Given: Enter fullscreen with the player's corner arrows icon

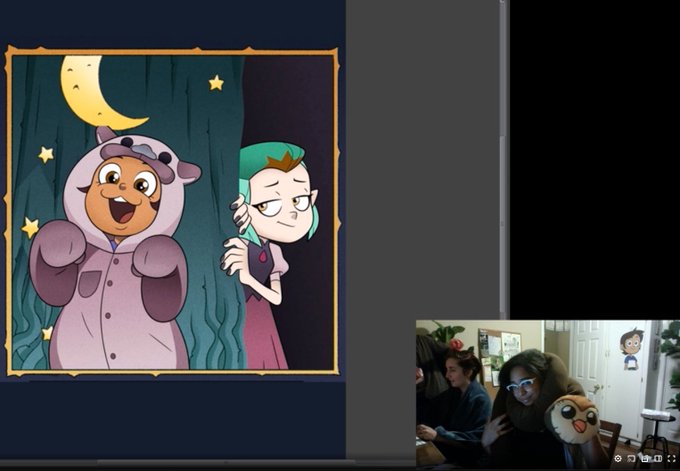Looking at the screenshot, I should coord(671,458).
